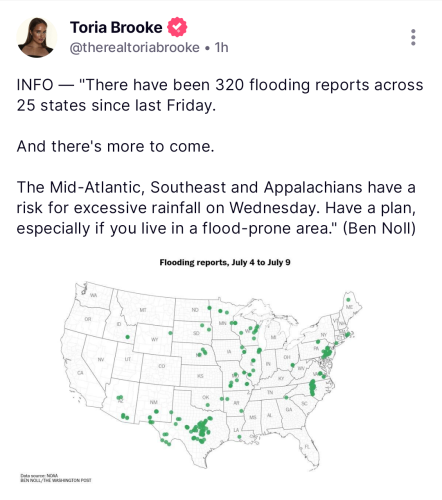Click the ME state label on the map
Viewport: 442px width, 500px height.
pos(349,307)
